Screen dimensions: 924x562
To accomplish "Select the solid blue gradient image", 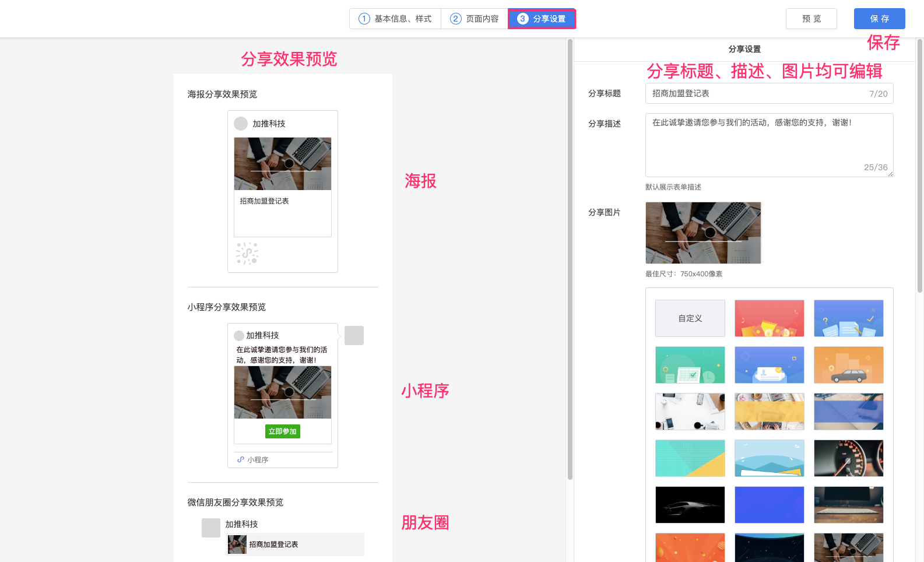I will click(x=770, y=505).
